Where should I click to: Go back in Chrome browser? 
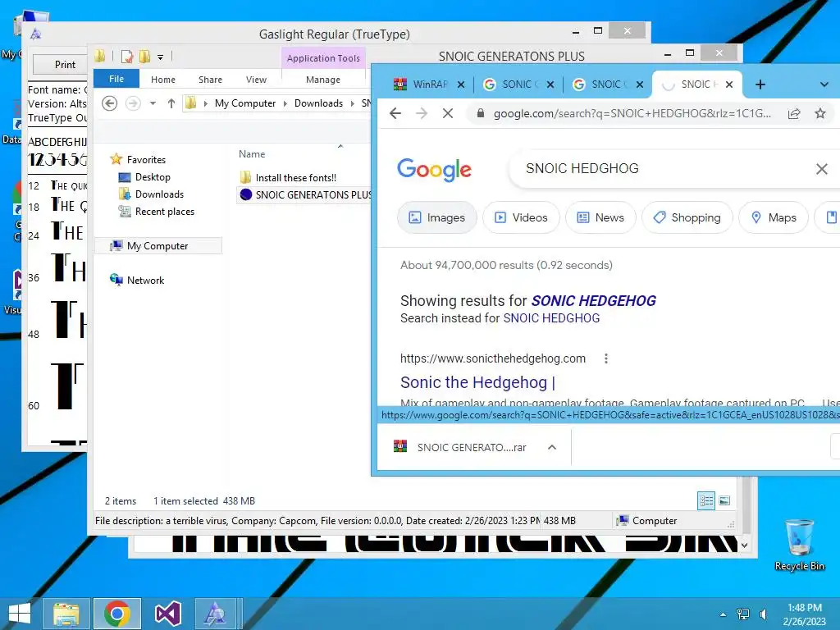coord(395,113)
